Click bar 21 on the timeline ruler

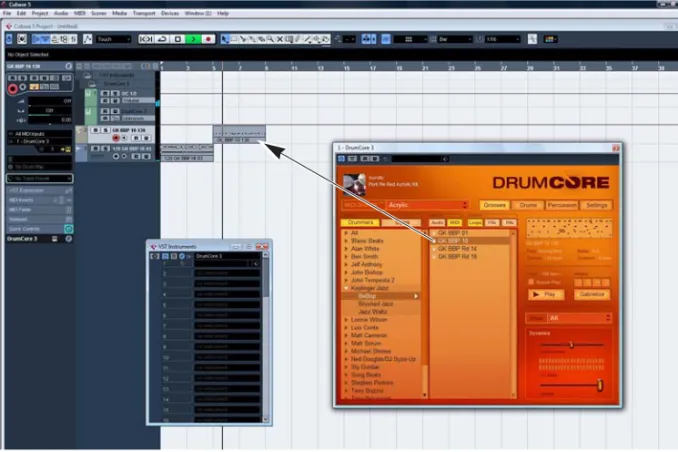(x=425, y=68)
